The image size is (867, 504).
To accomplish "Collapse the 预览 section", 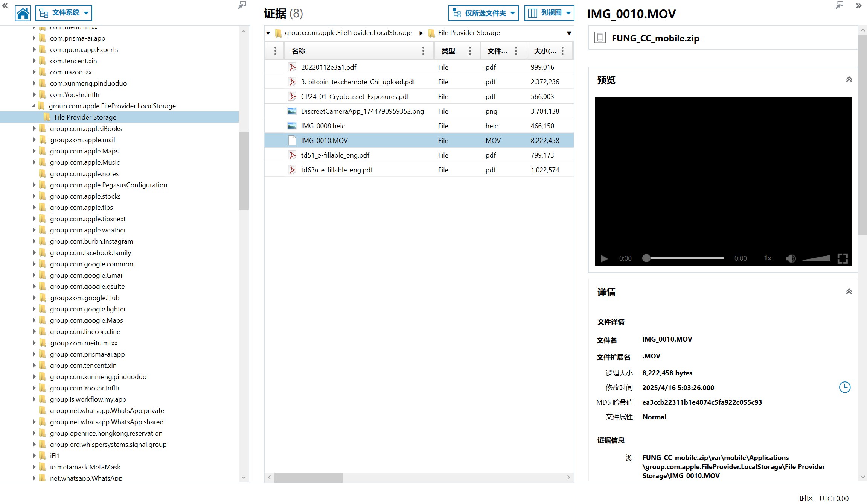I will point(849,79).
